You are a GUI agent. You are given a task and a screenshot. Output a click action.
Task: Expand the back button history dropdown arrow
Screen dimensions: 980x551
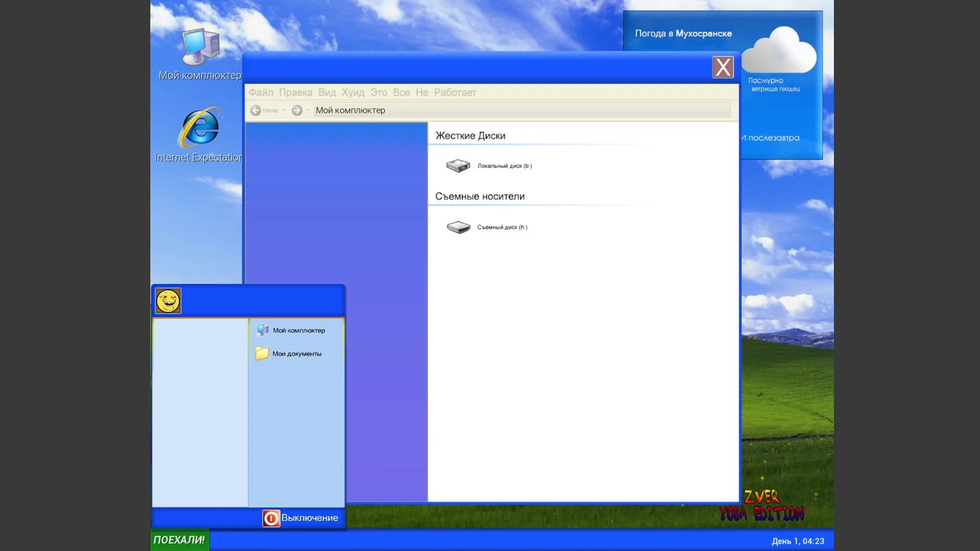[284, 110]
